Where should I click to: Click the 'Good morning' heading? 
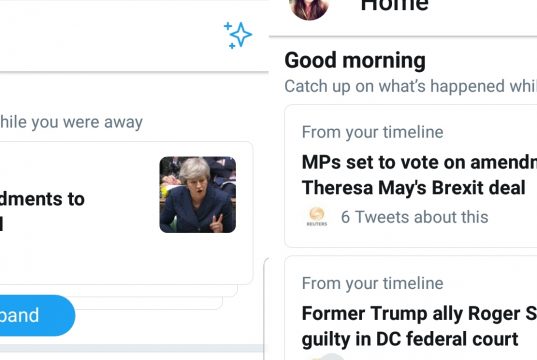tap(355, 60)
